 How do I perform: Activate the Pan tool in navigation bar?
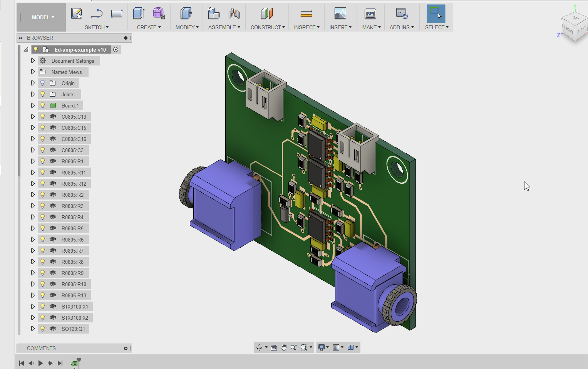[x=284, y=347]
